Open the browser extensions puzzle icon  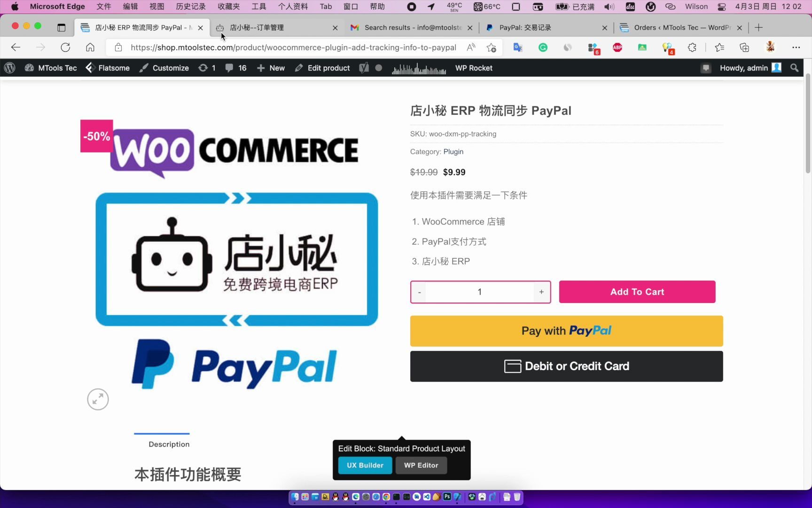pyautogui.click(x=692, y=47)
